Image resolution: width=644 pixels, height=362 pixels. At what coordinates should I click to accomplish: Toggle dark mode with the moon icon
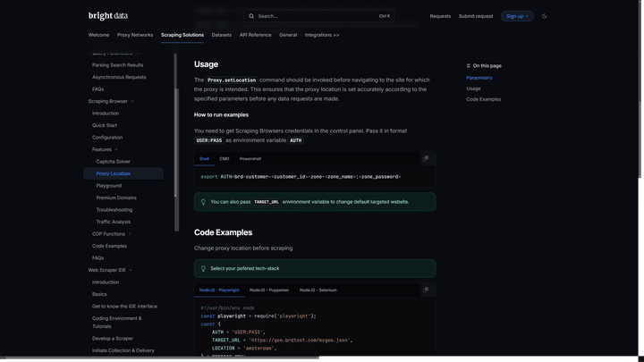pyautogui.click(x=544, y=16)
